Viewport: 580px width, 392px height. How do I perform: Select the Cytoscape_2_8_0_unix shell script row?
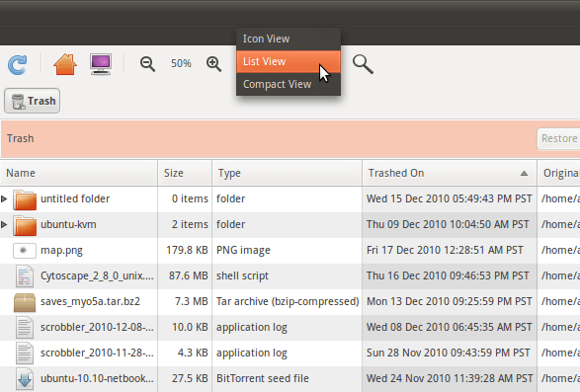coord(290,276)
